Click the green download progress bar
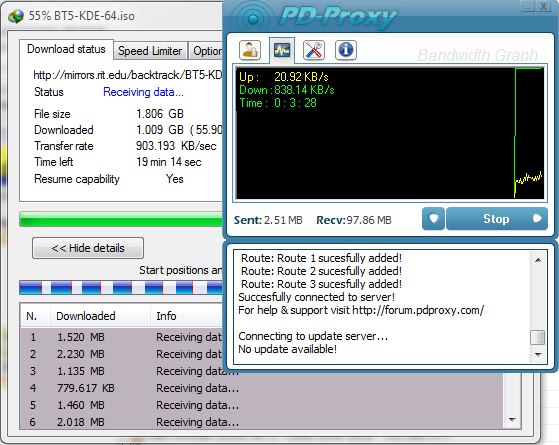 [x=121, y=219]
